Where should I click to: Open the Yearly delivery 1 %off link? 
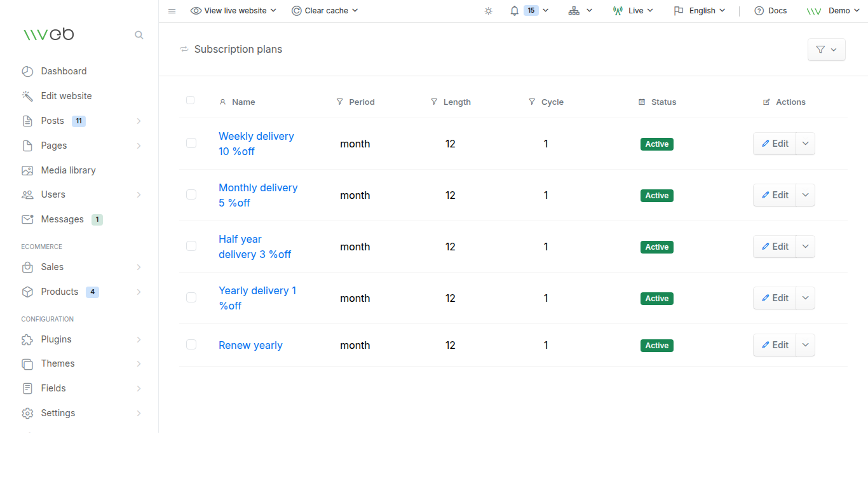(x=257, y=298)
